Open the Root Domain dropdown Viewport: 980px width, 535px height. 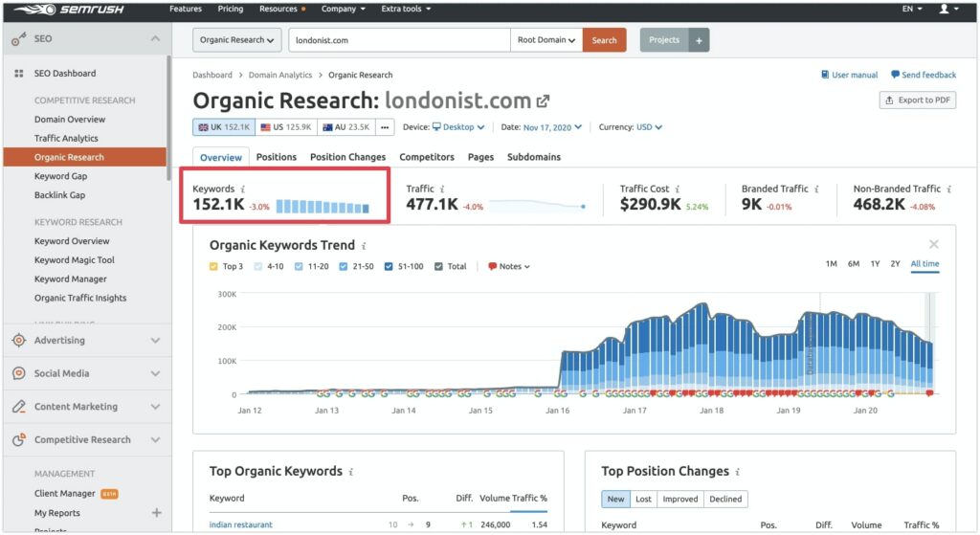coord(546,40)
